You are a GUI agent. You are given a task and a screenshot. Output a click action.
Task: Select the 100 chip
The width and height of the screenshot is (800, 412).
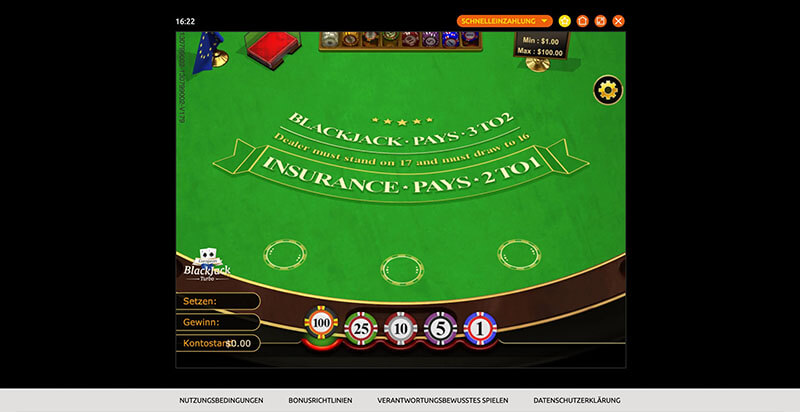321,324
